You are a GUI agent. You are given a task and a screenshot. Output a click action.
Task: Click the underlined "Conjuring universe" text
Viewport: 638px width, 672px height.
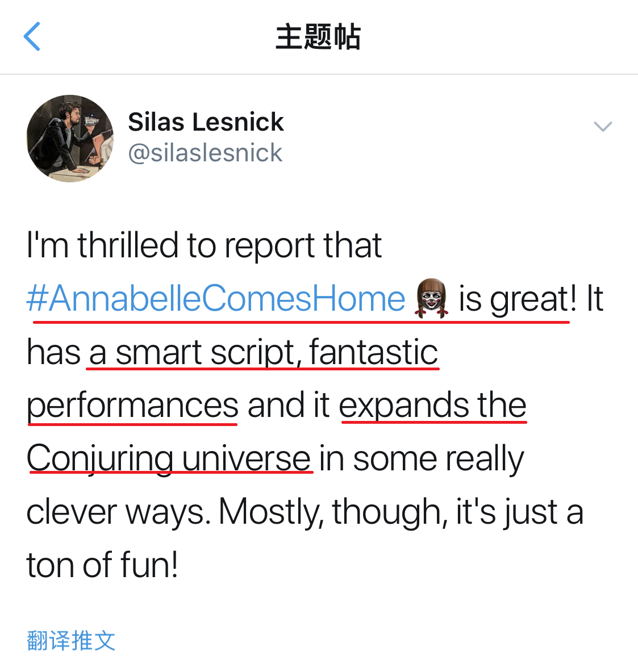[x=169, y=459]
